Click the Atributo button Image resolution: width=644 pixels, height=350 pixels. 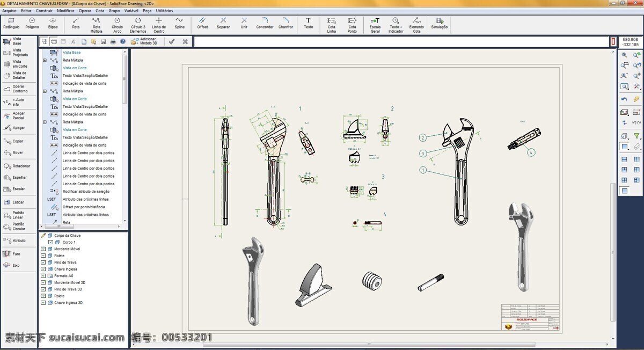click(x=15, y=240)
